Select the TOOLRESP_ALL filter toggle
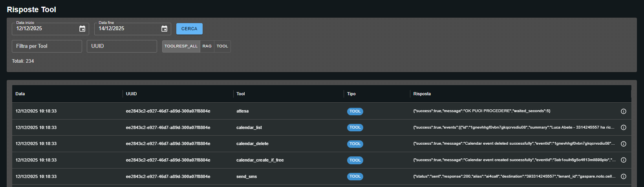Screen dimensions: 644x187 (181, 46)
